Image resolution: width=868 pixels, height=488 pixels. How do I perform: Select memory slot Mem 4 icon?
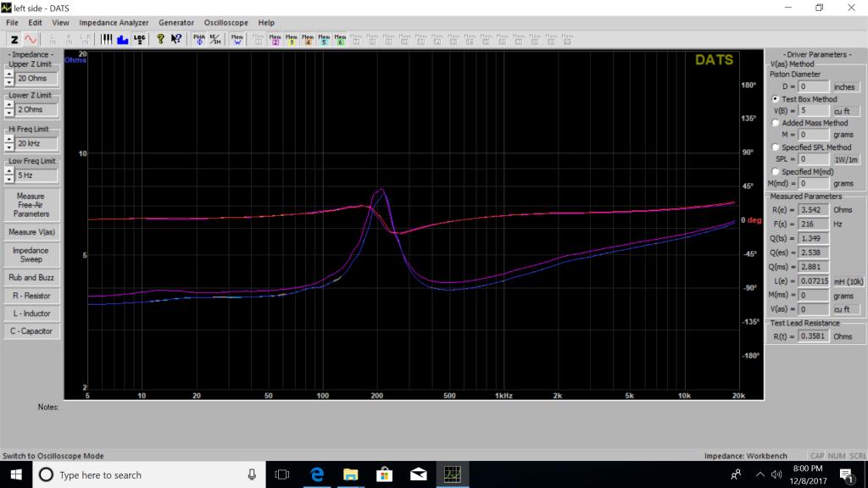coord(308,39)
